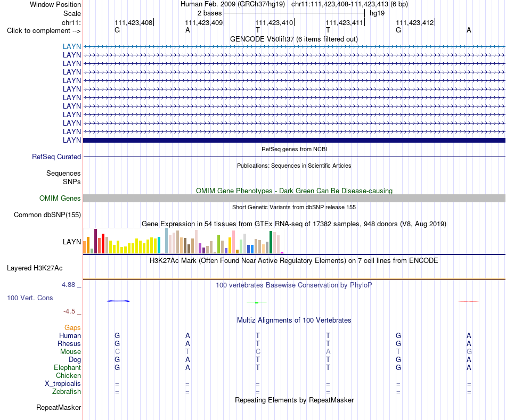
Task: Click the faded 'A' base in Mouse row
Action: (328, 352)
